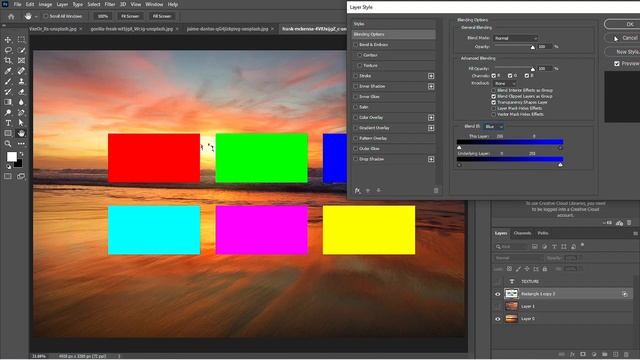Toggle the Preview checkbox
Screen dimensions: 640x360
[617, 64]
